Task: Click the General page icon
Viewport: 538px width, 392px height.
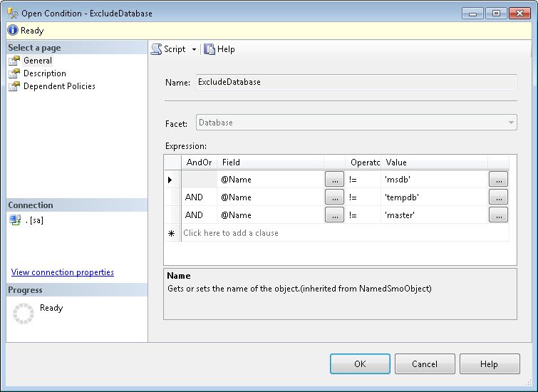Action: click(x=14, y=61)
